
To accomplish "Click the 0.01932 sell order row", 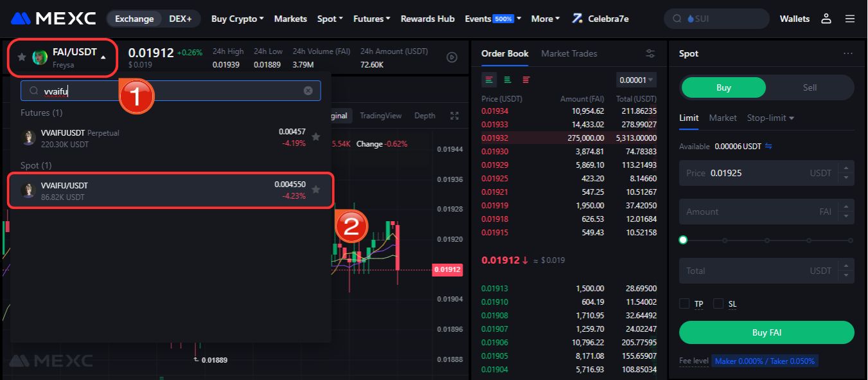I will pos(569,138).
